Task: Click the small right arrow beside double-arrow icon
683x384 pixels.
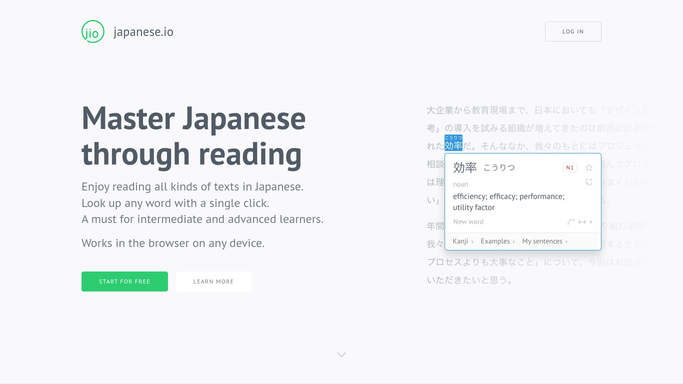Action: pyautogui.click(x=591, y=222)
